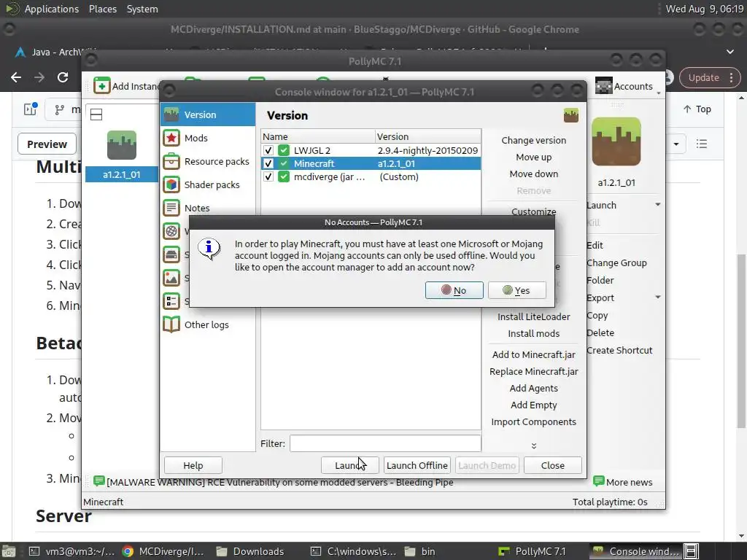Click Install LiteLoader
Viewport: 747px width, 560px height.
point(533,316)
